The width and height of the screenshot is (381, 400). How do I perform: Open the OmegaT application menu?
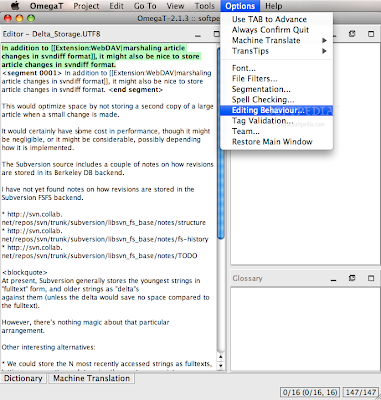tap(46, 6)
